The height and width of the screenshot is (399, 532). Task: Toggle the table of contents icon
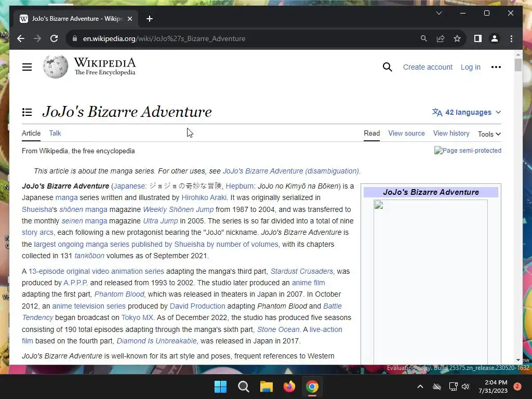tap(27, 112)
